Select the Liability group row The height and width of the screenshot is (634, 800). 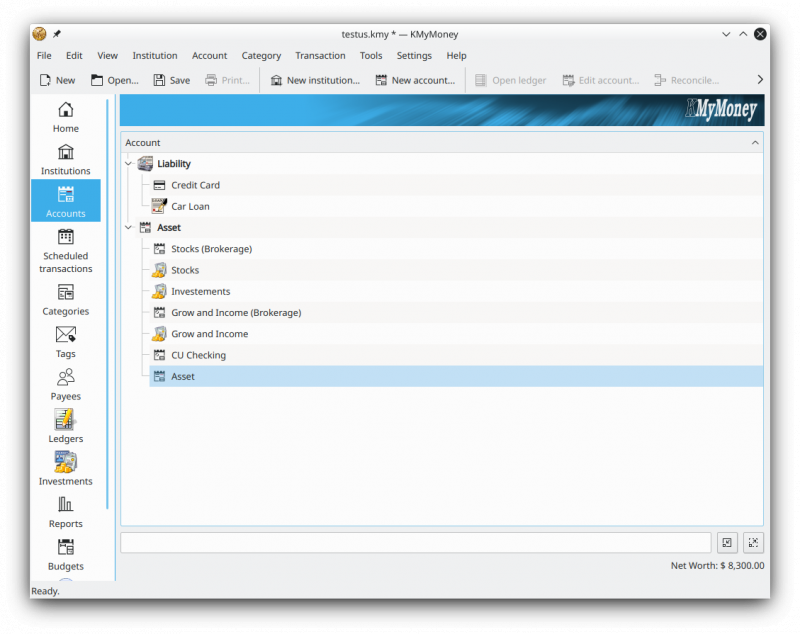(x=449, y=164)
